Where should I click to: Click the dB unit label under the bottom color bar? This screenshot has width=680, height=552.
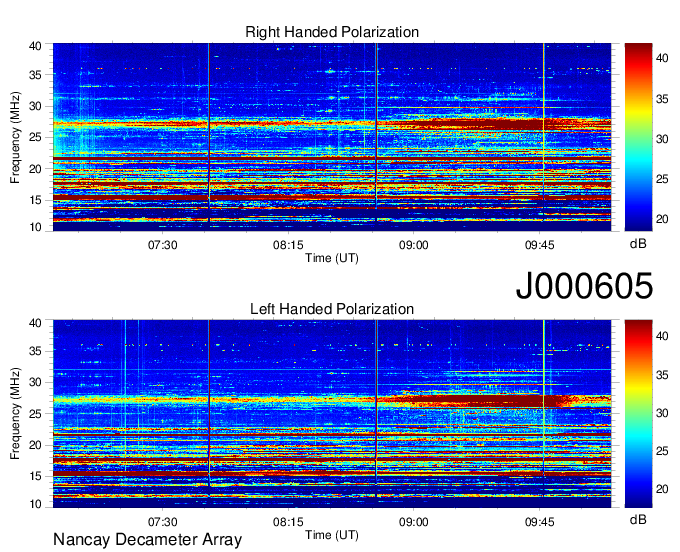pyautogui.click(x=638, y=519)
